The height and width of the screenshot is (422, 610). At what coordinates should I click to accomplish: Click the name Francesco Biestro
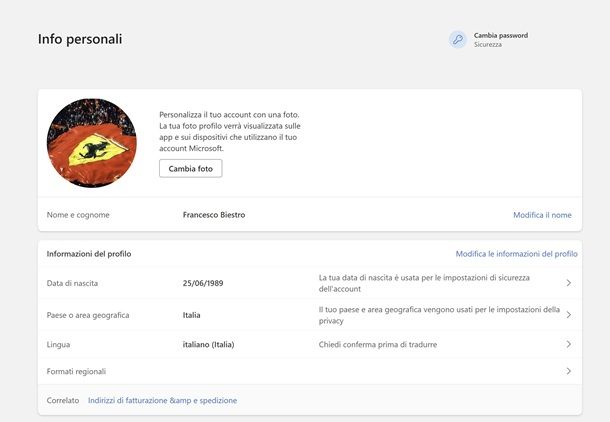coord(214,215)
